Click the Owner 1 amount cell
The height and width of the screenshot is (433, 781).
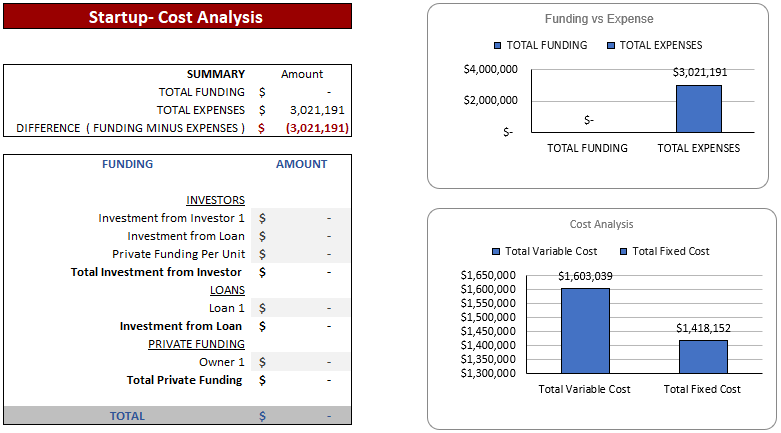[x=300, y=362]
